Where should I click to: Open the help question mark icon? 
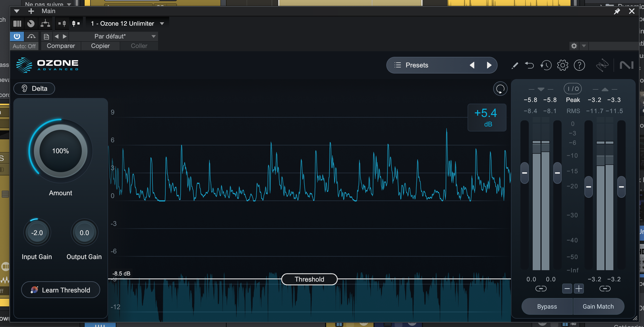(579, 65)
